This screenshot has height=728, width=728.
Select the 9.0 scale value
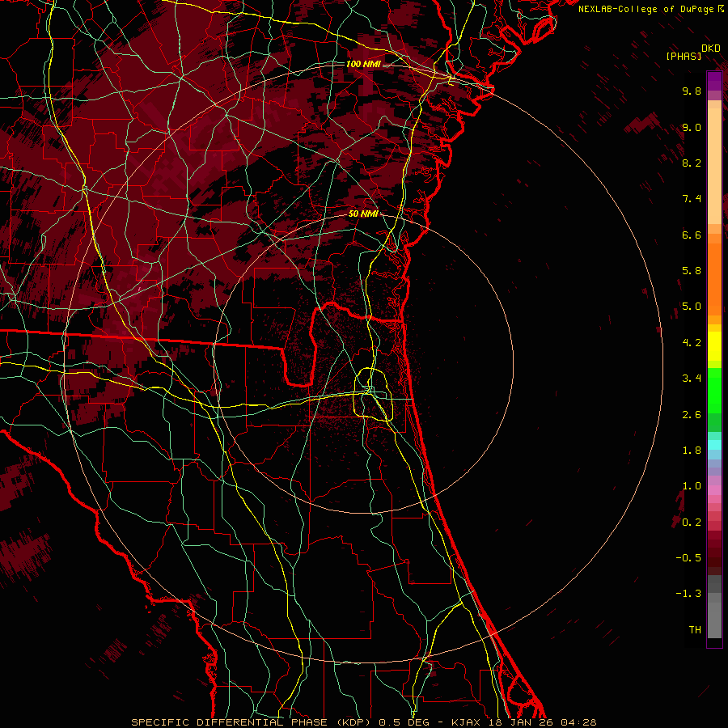click(692, 127)
